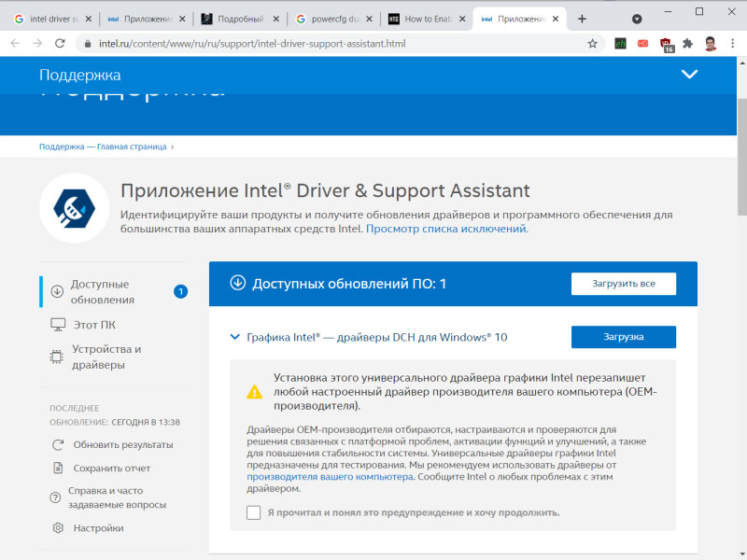Click the scrollbar down arrow
Screen dimensions: 747x560
point(742,554)
